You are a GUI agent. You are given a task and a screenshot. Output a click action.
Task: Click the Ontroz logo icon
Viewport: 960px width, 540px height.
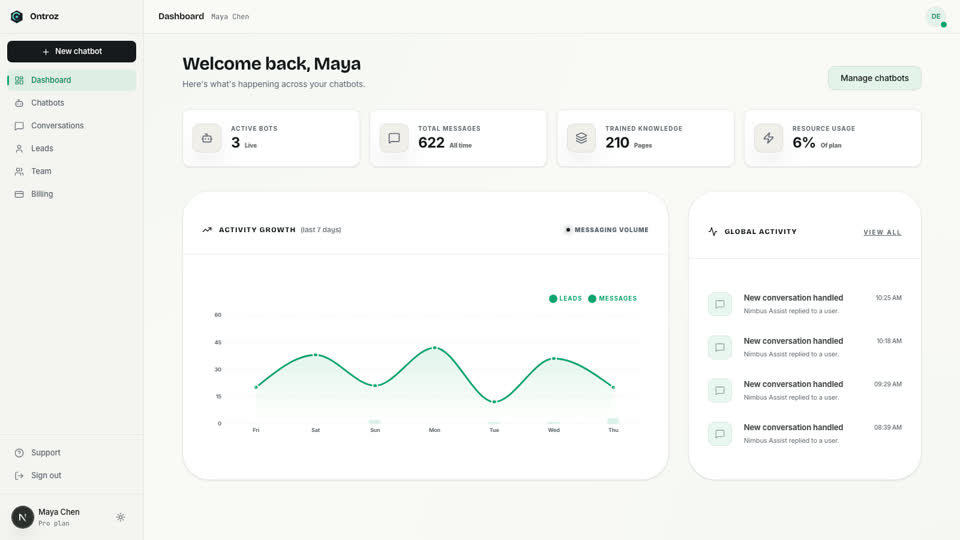click(17, 17)
